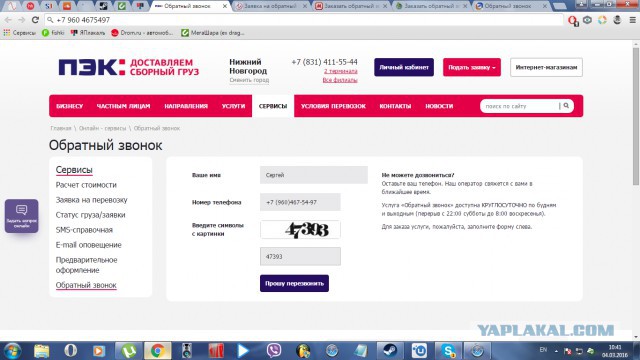
Task: Click Онлайн - сервисы breadcrumb
Action: pyautogui.click(x=102, y=128)
